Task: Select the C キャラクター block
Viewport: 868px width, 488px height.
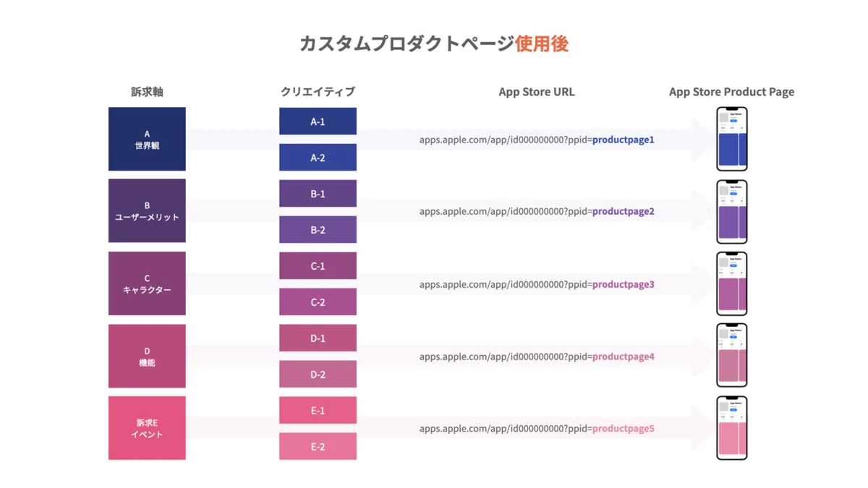Action: click(x=147, y=283)
